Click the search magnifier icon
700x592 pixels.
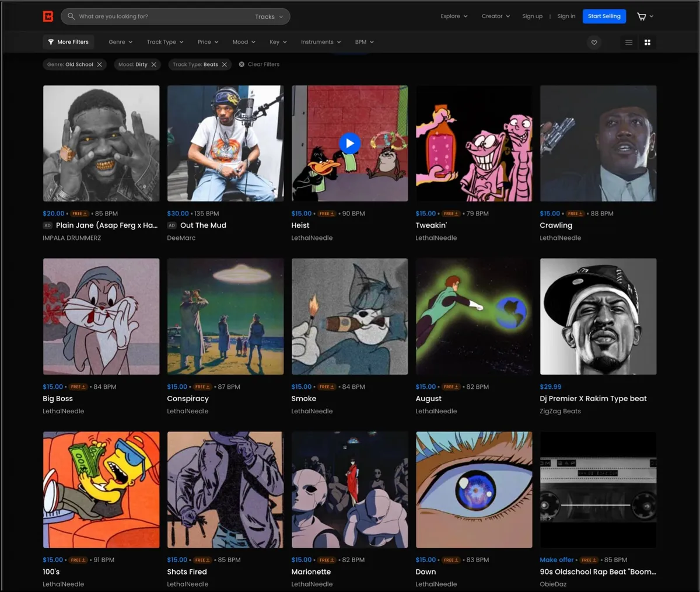coord(71,16)
